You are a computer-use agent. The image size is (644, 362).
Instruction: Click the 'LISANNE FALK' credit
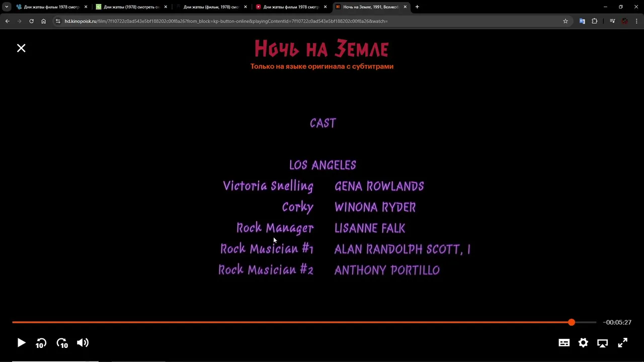click(370, 228)
